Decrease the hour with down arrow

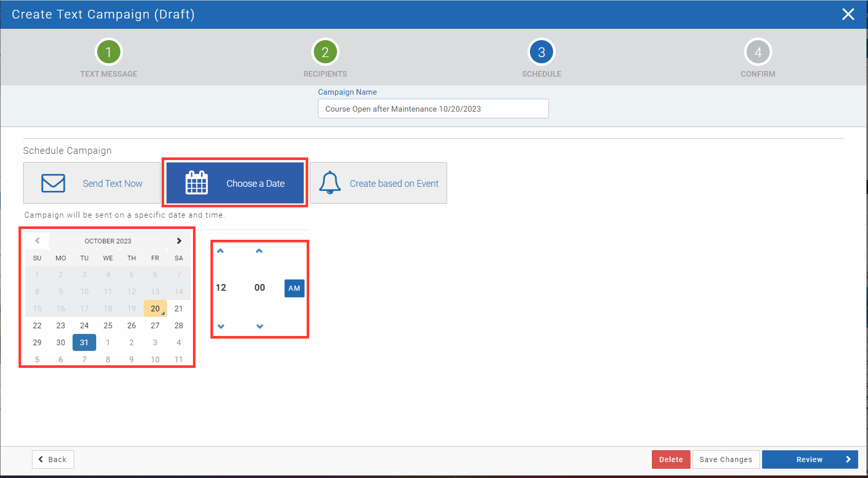tap(221, 326)
